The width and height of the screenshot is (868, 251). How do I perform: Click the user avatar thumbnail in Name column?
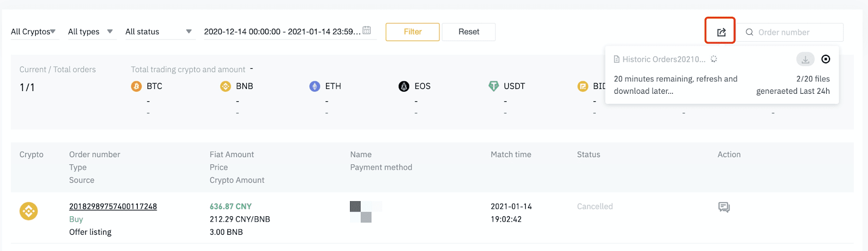[x=366, y=211]
